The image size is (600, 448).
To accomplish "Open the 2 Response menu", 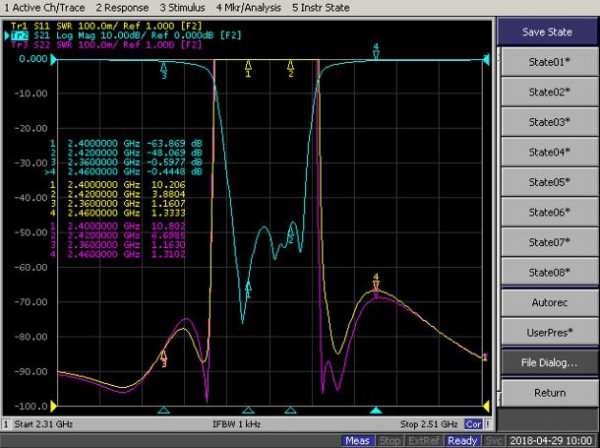I will tap(122, 7).
